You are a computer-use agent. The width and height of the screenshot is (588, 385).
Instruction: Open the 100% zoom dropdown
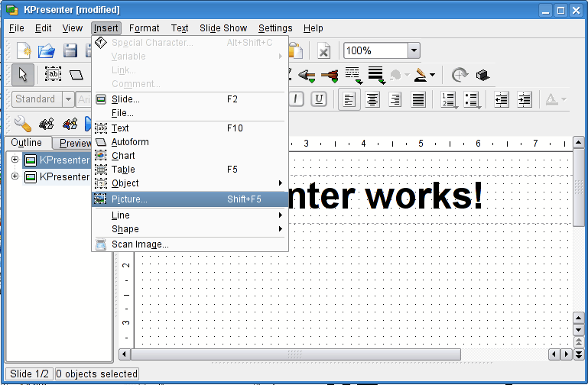point(414,50)
